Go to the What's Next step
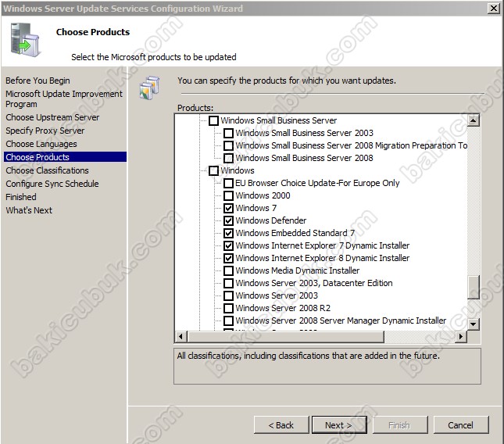This screenshot has height=444, width=504. [29, 210]
